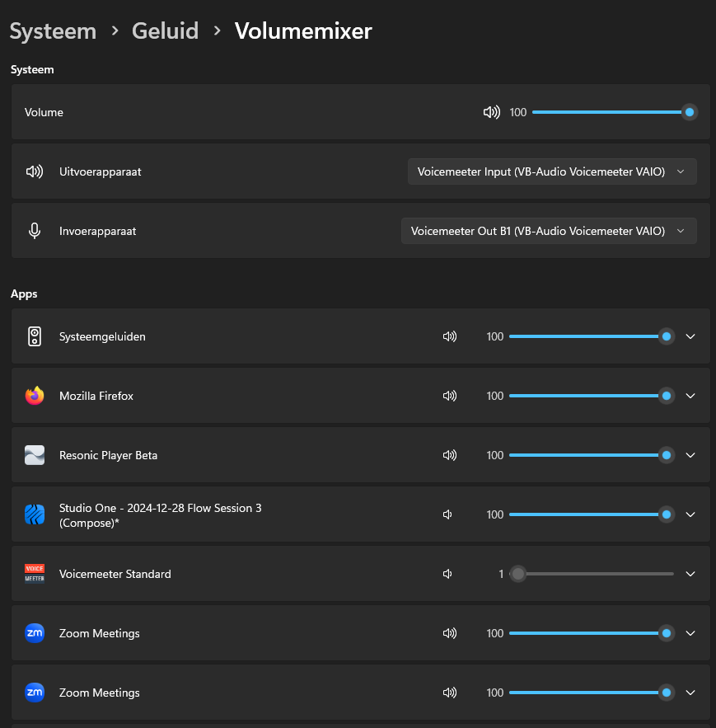Open the Invoerapparaat Voicemeeter Out B1 dropdown
The image size is (716, 728).
point(549,231)
